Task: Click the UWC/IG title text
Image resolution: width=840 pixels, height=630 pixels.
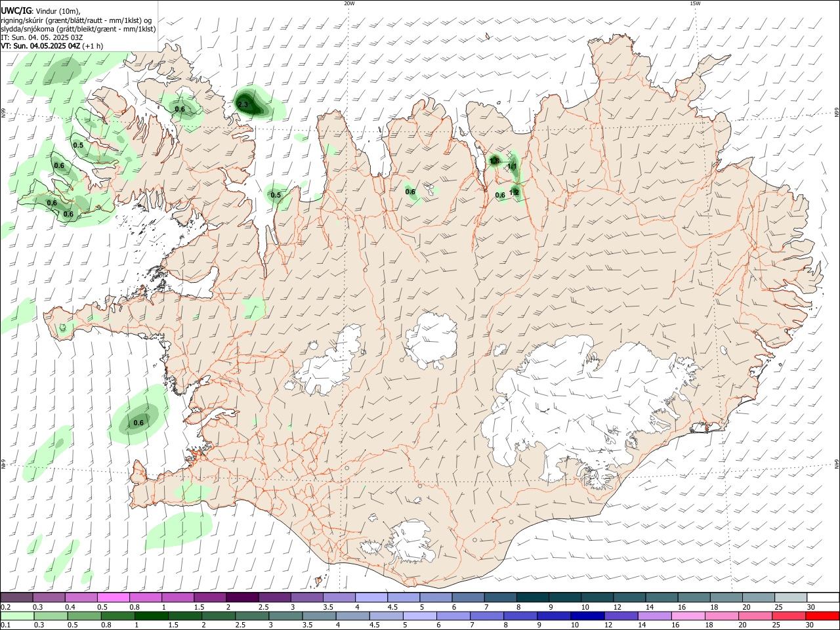Action: tap(16, 10)
